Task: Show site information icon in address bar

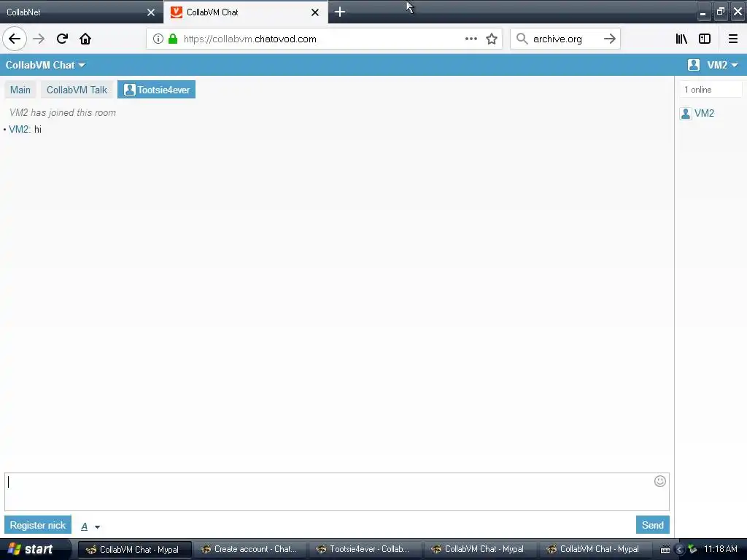Action: [158, 39]
